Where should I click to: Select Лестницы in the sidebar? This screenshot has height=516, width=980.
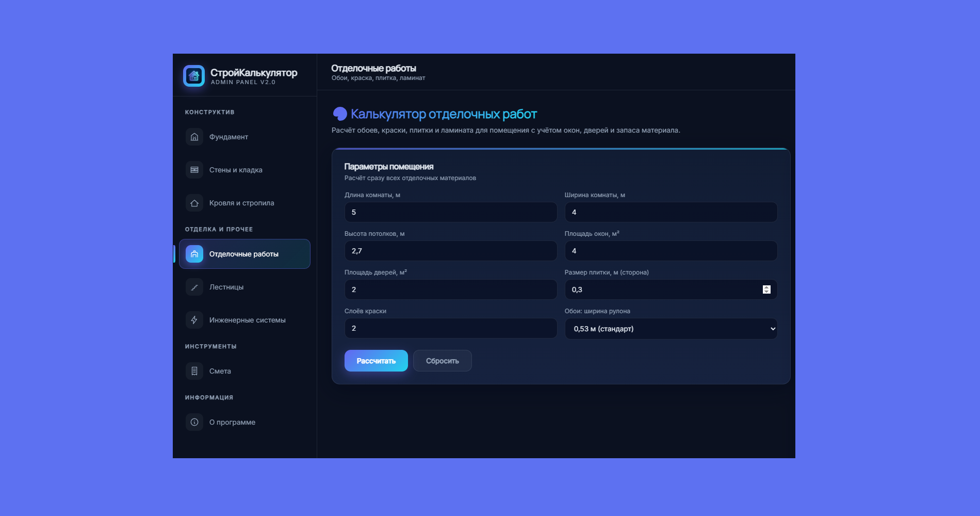click(244, 287)
